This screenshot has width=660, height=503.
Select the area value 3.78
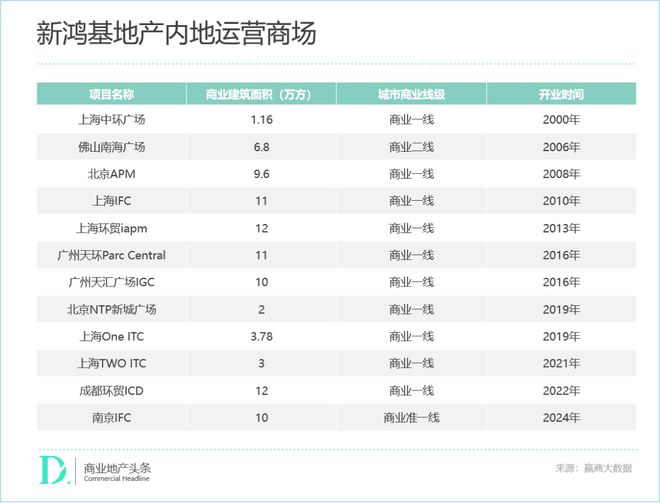pos(261,336)
